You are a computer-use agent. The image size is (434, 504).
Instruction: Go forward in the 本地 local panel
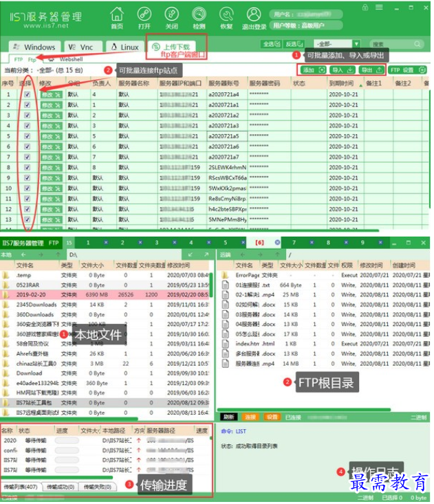(41, 254)
